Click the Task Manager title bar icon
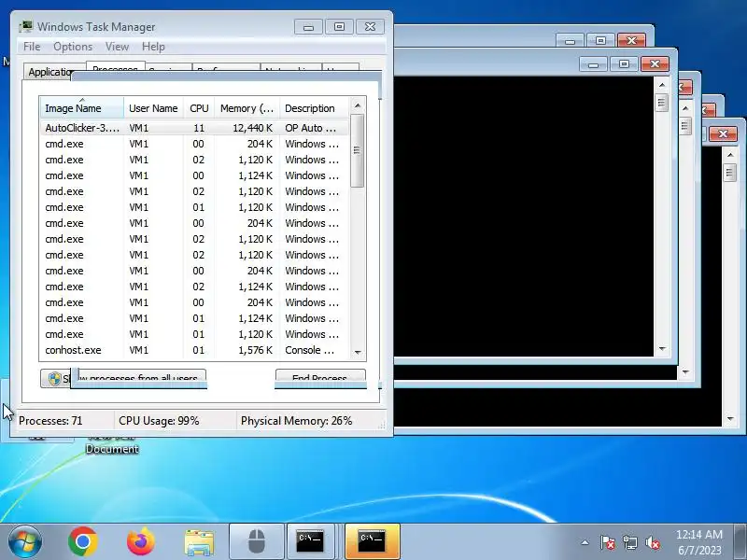 (26, 27)
